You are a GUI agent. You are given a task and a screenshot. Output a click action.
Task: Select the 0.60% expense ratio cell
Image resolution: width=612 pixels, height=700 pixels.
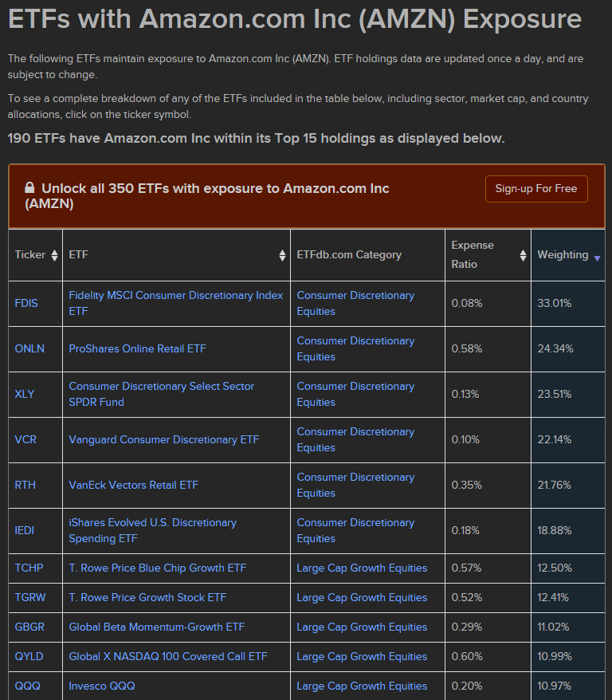pyautogui.click(x=488, y=657)
